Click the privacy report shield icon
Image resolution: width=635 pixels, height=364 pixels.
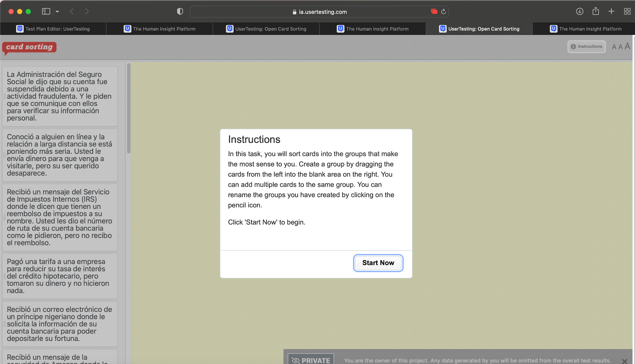[180, 11]
